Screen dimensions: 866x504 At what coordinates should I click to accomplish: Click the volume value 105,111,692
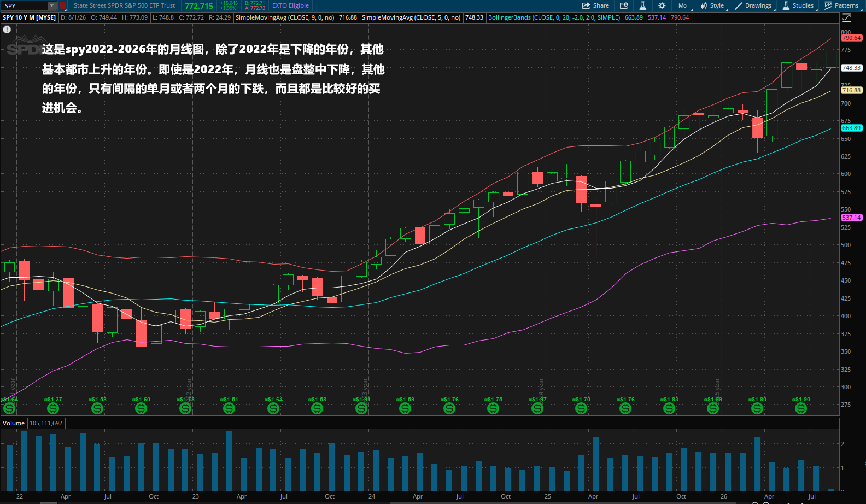point(46,423)
